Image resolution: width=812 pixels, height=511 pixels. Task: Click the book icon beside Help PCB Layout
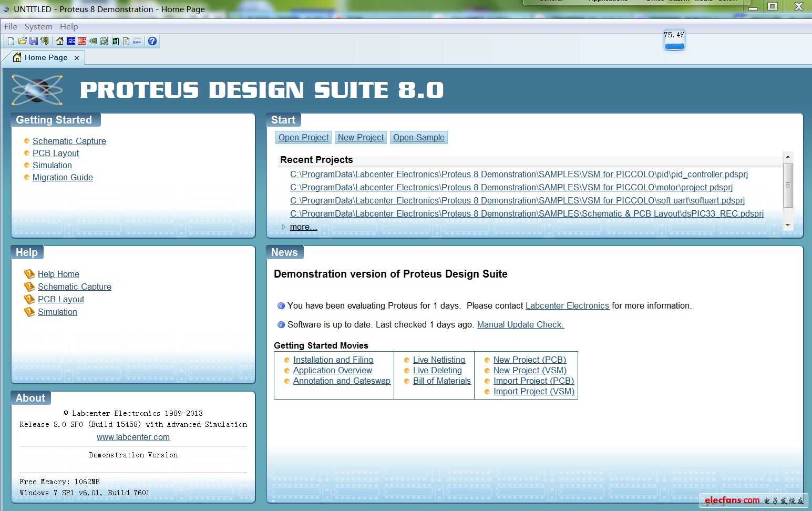click(x=29, y=299)
